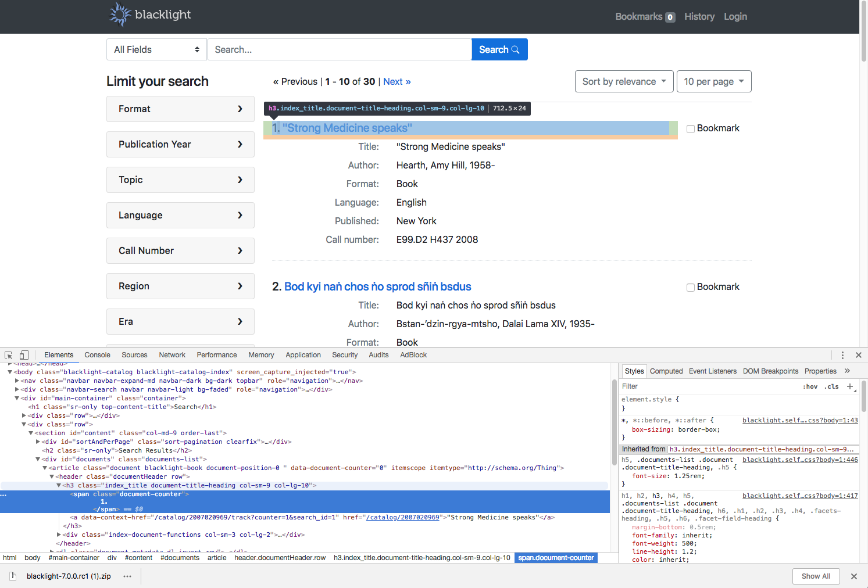Switch to the Console tab
The width and height of the screenshot is (868, 588).
tap(97, 355)
